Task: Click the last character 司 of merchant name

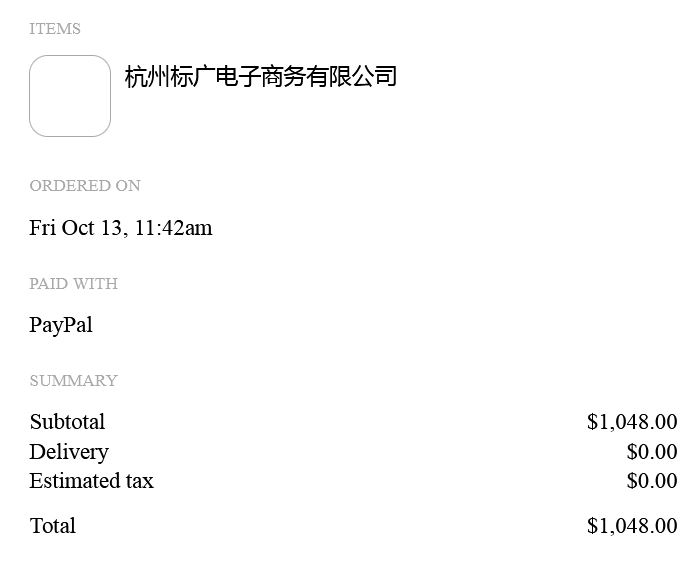Action: click(386, 76)
